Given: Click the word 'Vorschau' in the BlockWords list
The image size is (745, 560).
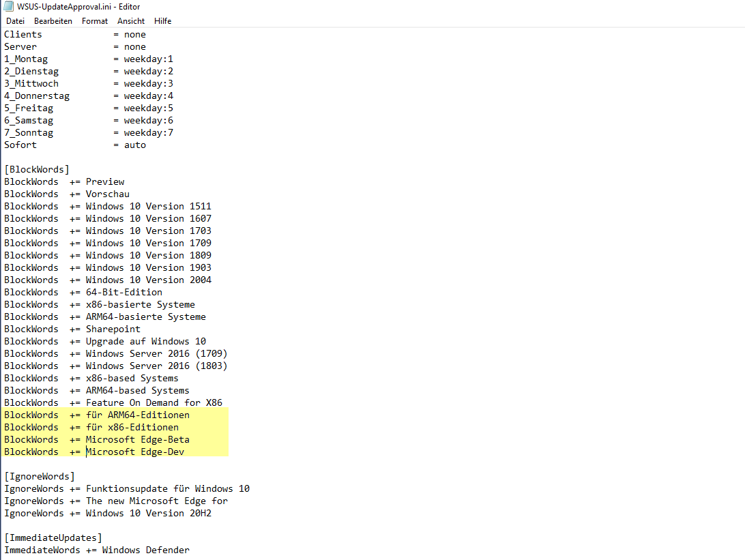Looking at the screenshot, I should point(107,194).
